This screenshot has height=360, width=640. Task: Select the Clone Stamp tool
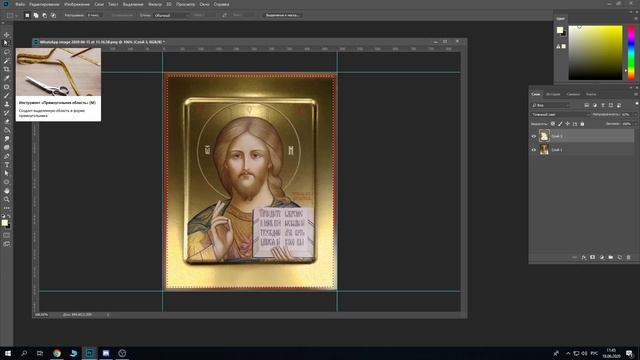tap(7, 104)
